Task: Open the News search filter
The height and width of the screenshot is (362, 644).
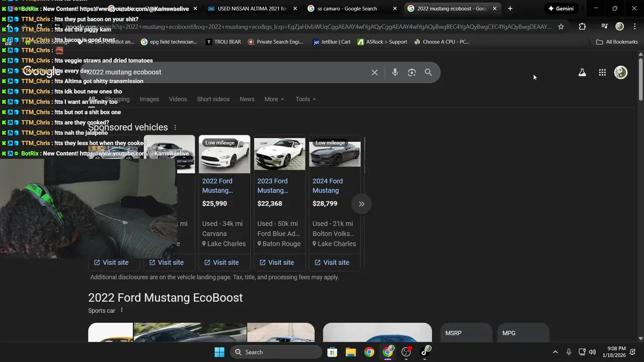Action: point(247,99)
